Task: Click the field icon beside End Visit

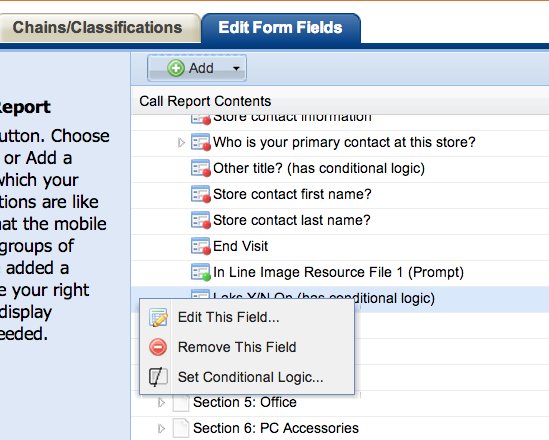Action: pyautogui.click(x=201, y=246)
